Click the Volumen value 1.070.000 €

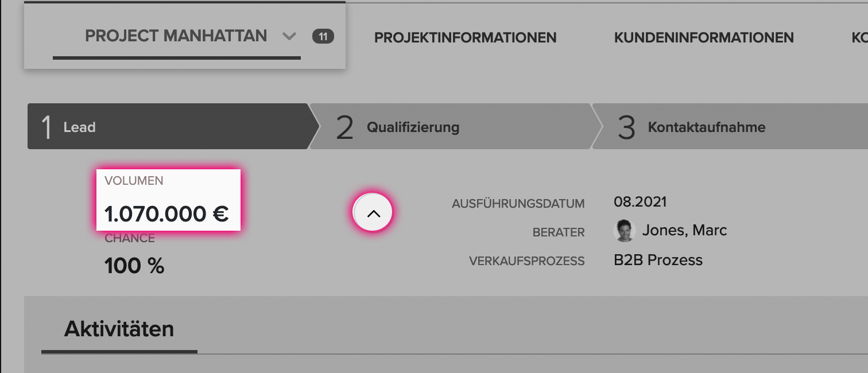pyautogui.click(x=166, y=214)
